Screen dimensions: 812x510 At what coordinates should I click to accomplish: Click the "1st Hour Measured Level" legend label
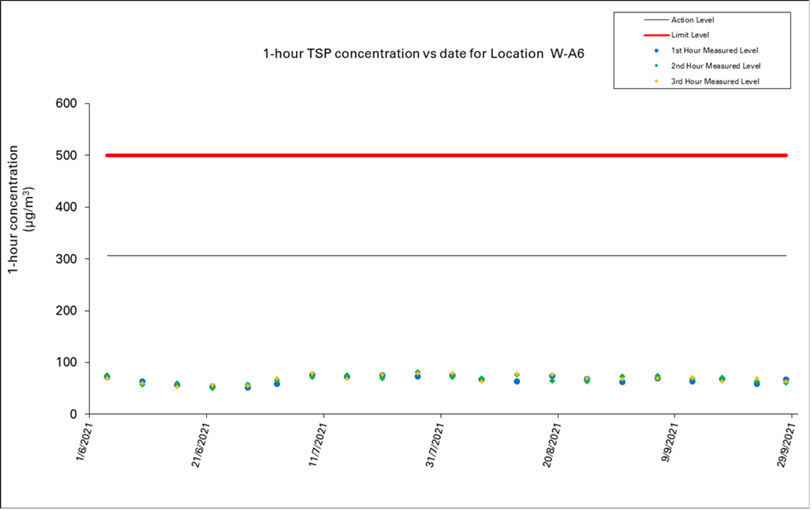tap(714, 50)
